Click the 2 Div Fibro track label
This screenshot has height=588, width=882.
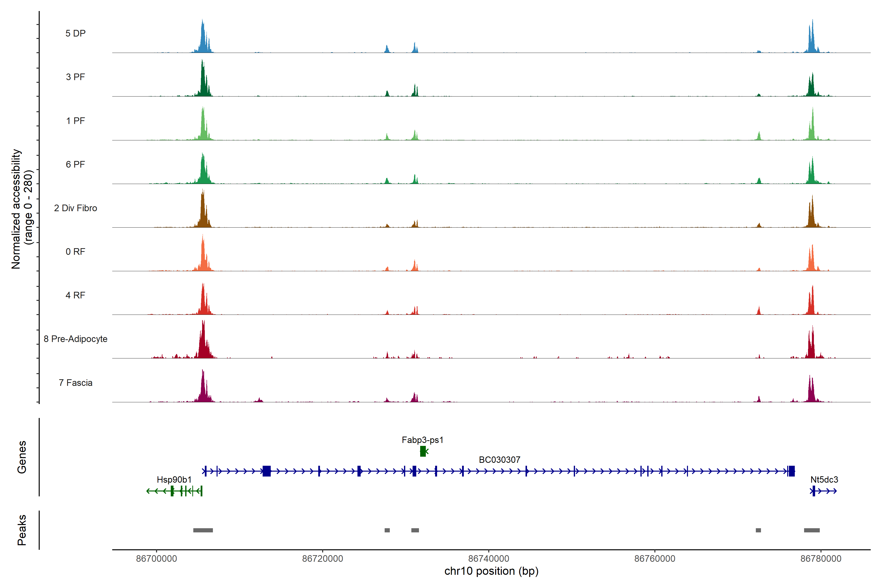pos(75,208)
